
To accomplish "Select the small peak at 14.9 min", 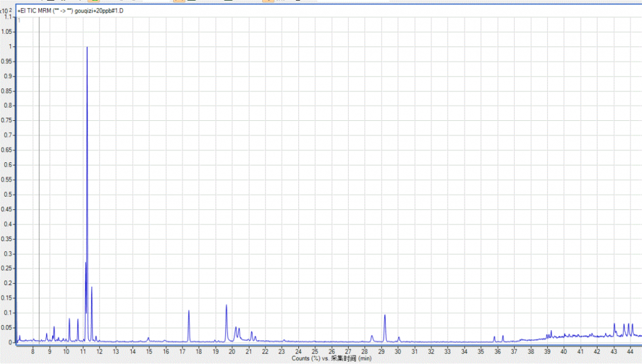I will 149,338.
